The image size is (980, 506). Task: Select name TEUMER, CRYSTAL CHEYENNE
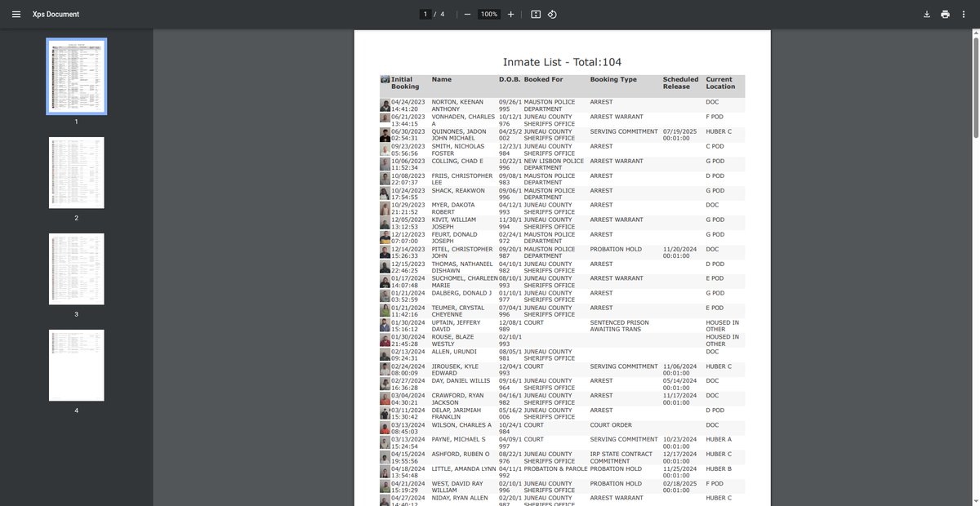click(457, 311)
